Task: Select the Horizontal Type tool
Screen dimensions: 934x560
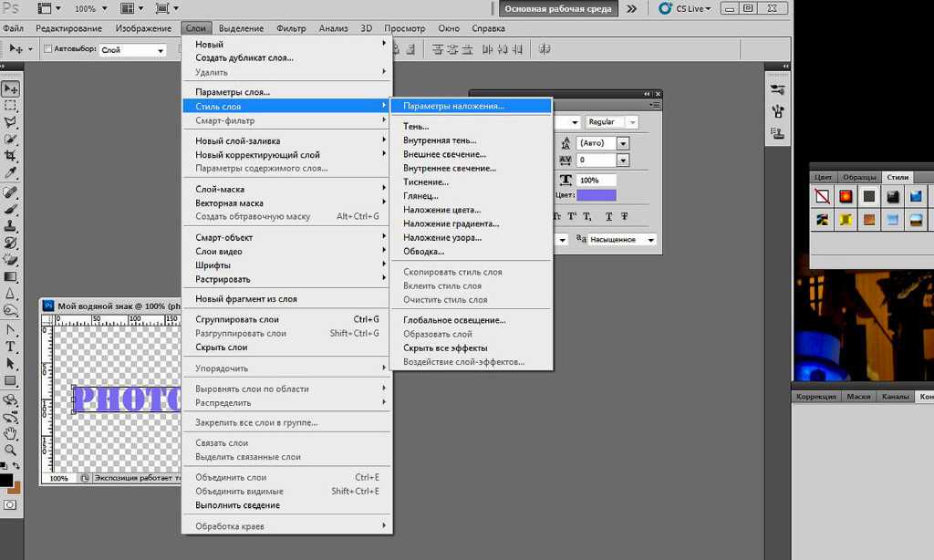Action: click(11, 347)
